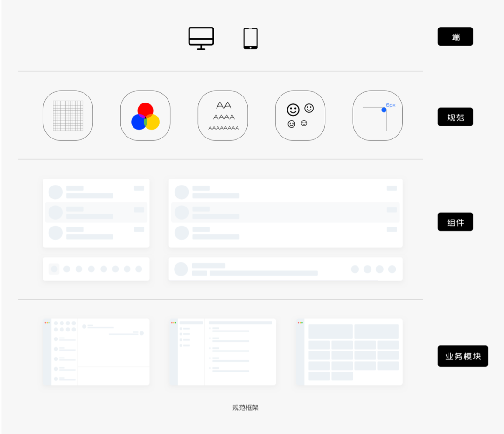Click the 规范 black label
The height and width of the screenshot is (434, 504).
455,117
